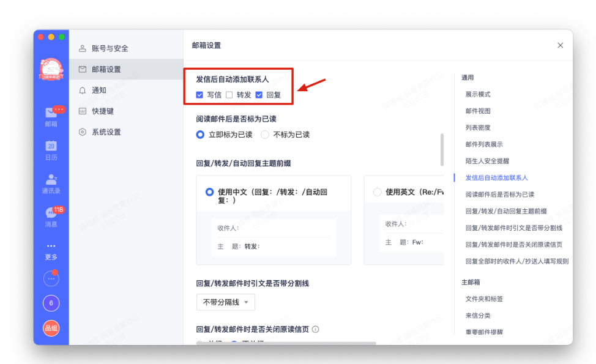Jump to 列表密度 in right outline

[x=478, y=128]
